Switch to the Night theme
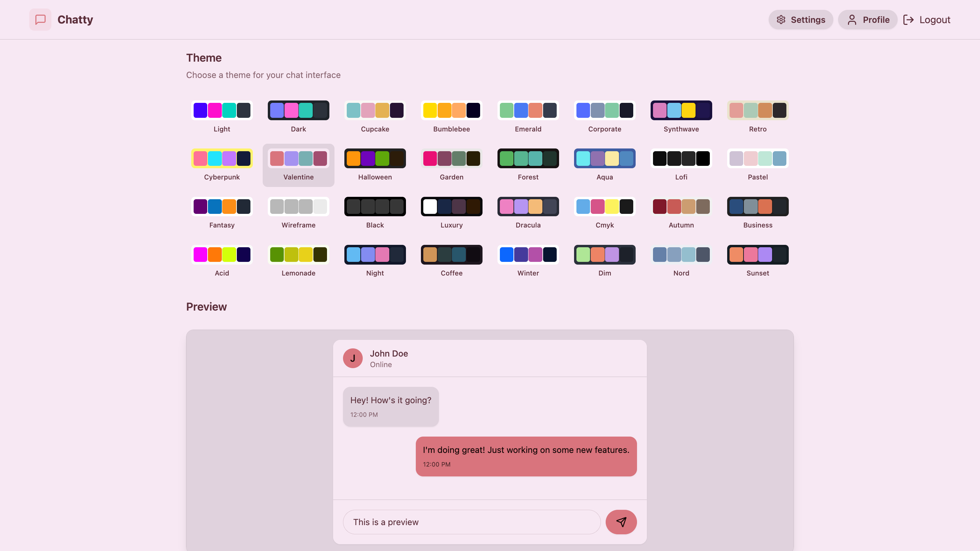This screenshot has width=980, height=551. point(375,261)
